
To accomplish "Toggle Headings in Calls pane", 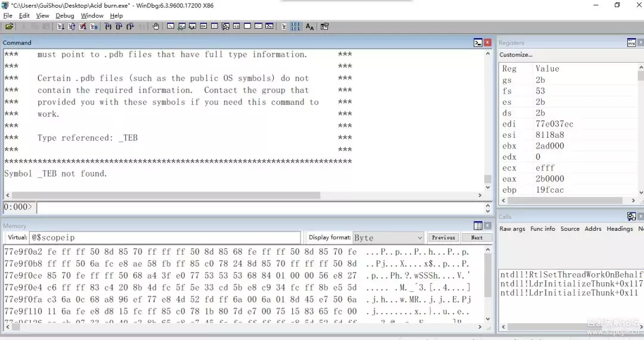I will point(620,228).
